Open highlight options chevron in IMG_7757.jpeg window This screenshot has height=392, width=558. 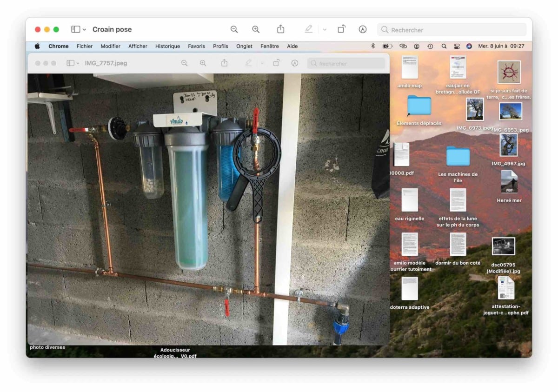click(x=262, y=63)
